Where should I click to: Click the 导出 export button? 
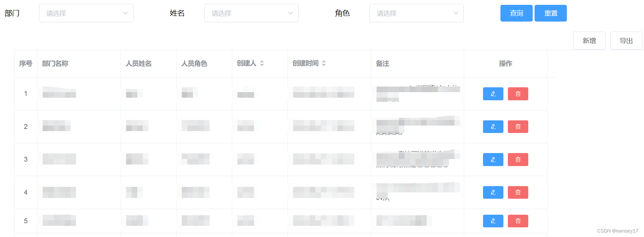pos(626,41)
